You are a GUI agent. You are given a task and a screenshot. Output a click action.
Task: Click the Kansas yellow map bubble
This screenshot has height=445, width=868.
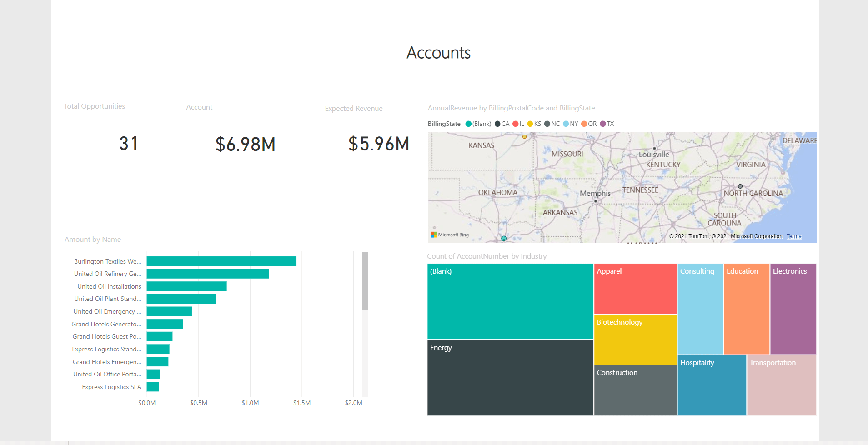[x=524, y=136]
